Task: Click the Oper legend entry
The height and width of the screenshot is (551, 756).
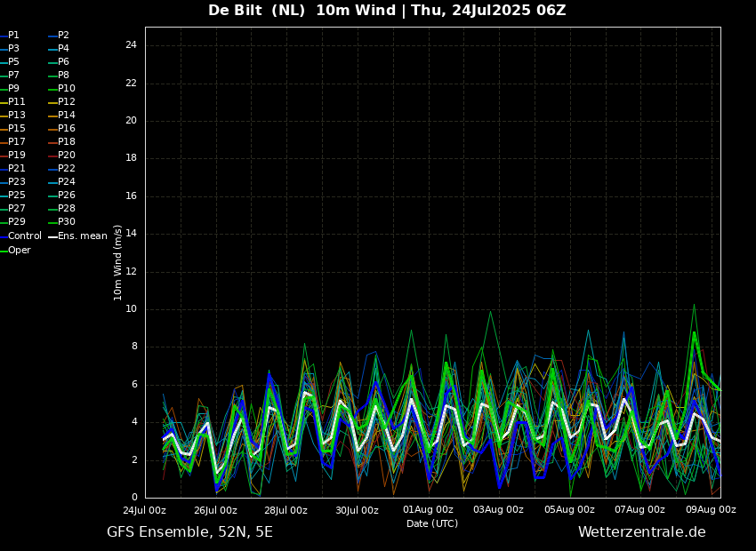Action: (19, 251)
